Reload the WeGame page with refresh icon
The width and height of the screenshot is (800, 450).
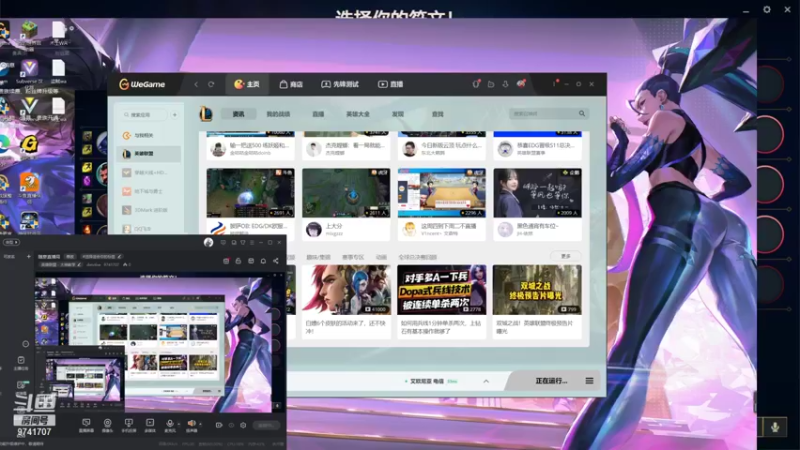coord(211,84)
